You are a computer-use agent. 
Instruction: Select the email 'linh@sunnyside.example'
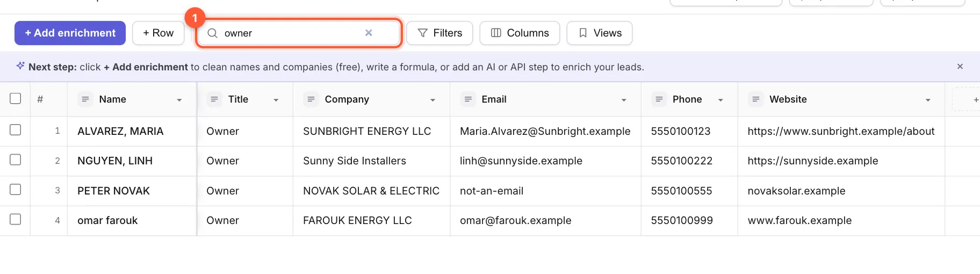pos(545,161)
